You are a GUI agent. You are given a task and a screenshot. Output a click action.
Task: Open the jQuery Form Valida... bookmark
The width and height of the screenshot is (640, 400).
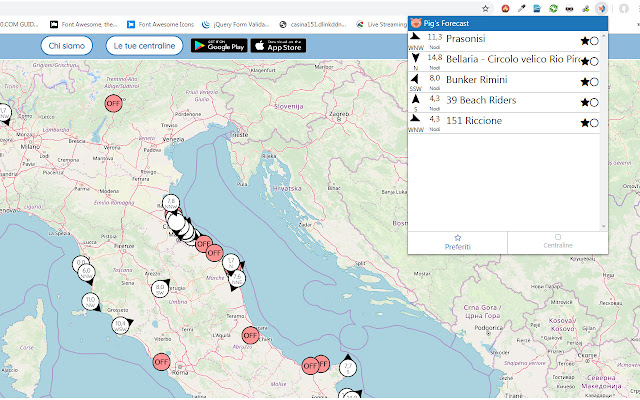point(236,24)
